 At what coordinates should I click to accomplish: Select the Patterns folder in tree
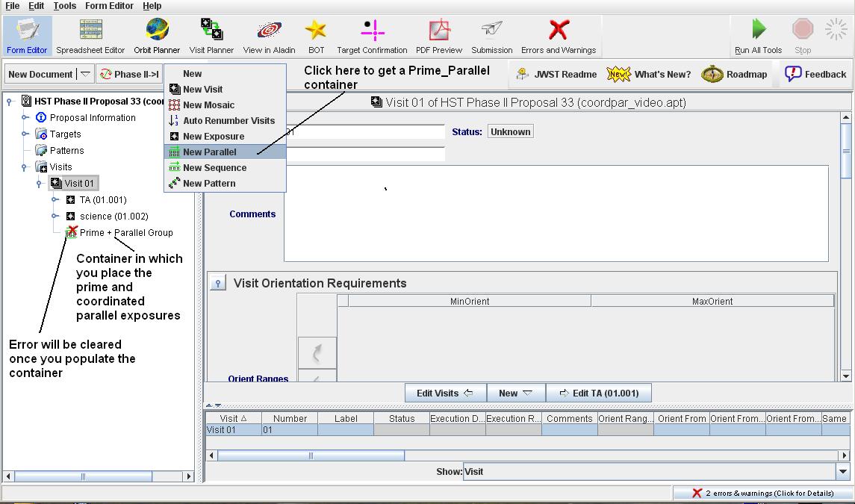coord(67,151)
